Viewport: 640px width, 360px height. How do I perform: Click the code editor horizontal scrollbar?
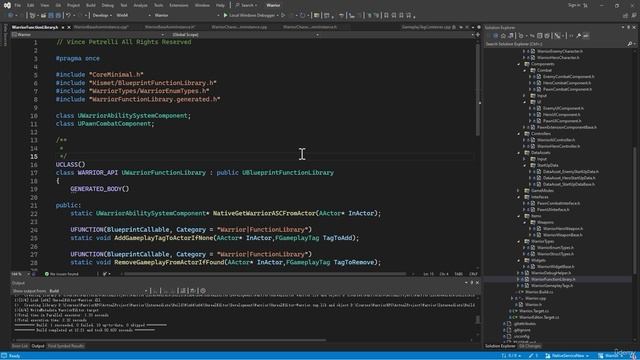(x=265, y=274)
